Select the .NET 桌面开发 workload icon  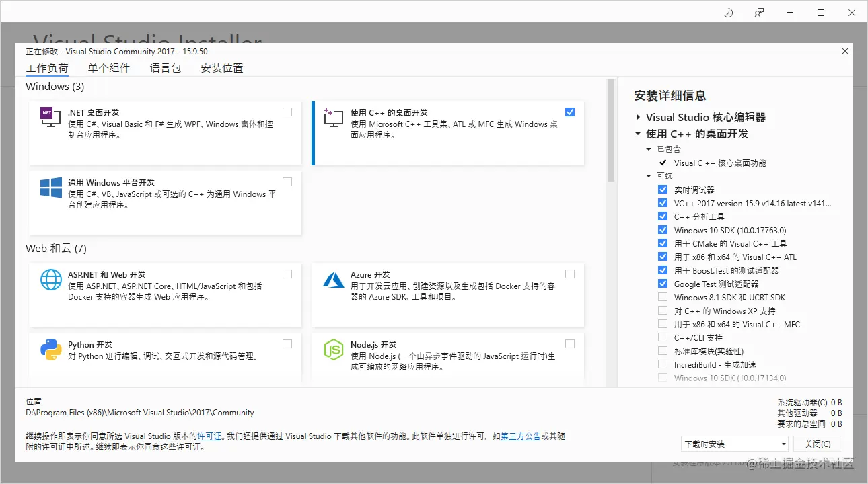point(49,118)
